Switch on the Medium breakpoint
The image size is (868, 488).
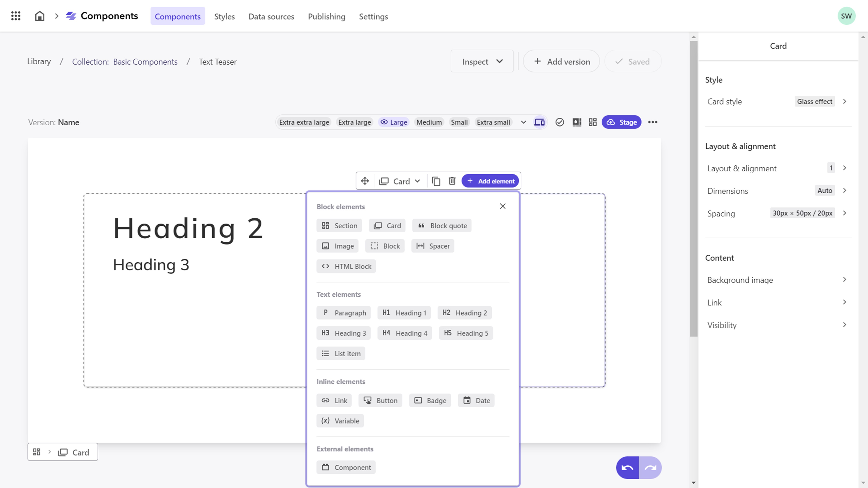point(429,122)
